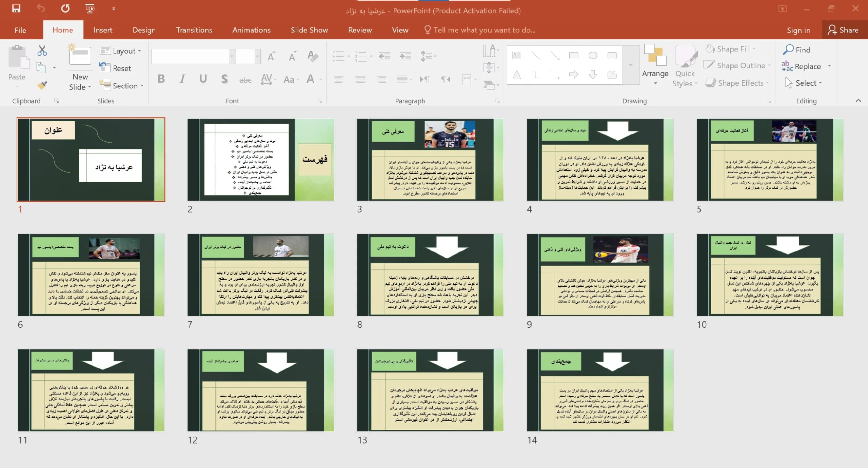Toggle center text alignment
The height and width of the screenshot is (468, 868).
pos(360,79)
